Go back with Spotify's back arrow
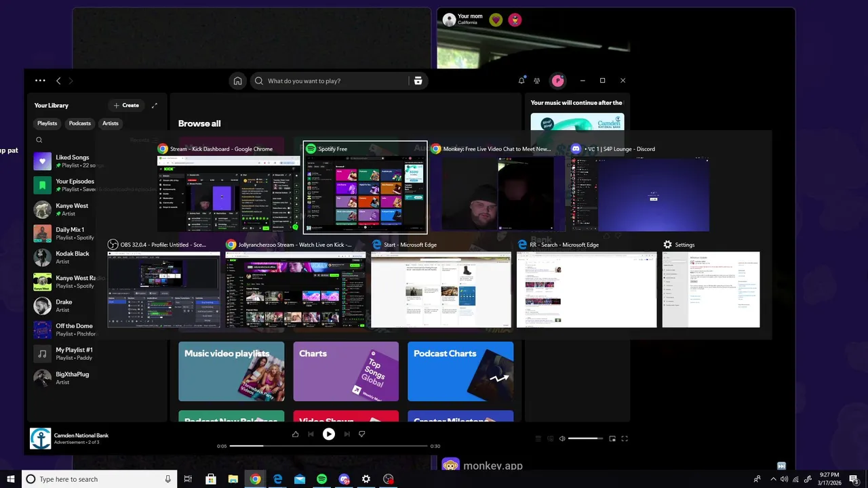The image size is (868, 488). [x=58, y=81]
